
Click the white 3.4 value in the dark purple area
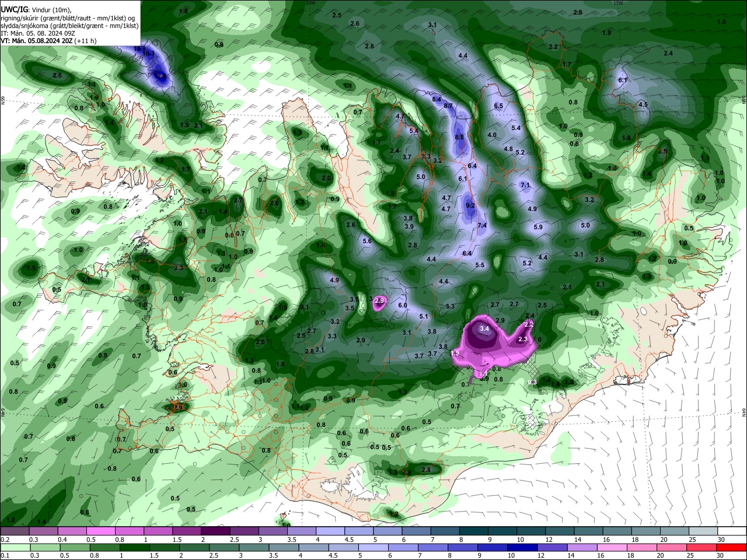(x=484, y=328)
